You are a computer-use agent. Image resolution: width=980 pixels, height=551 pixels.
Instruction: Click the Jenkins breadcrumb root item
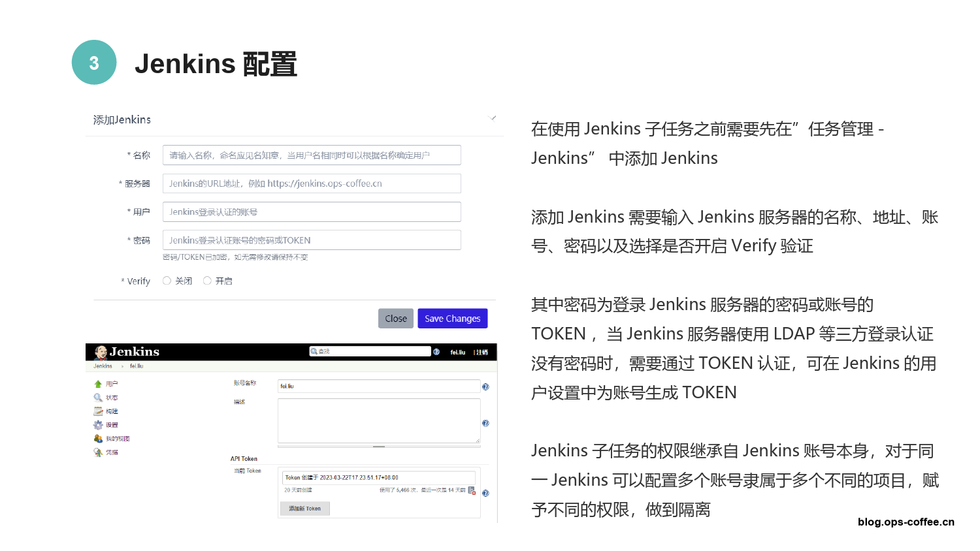click(103, 366)
